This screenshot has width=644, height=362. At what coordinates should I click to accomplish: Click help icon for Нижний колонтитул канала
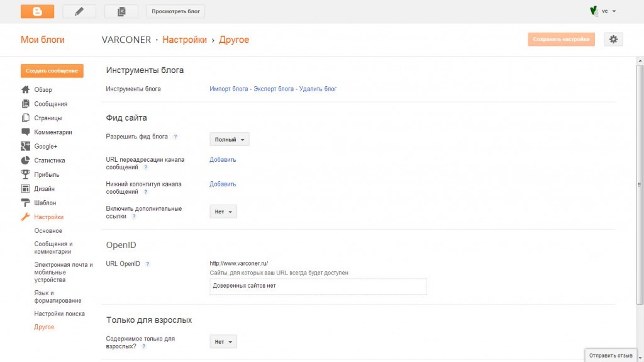click(x=145, y=191)
